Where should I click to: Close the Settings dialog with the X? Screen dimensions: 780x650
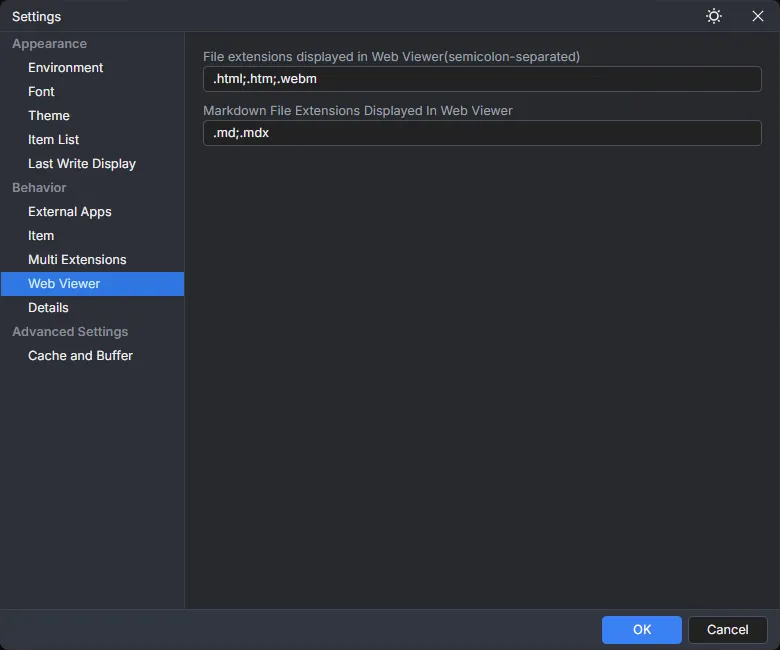(x=757, y=16)
